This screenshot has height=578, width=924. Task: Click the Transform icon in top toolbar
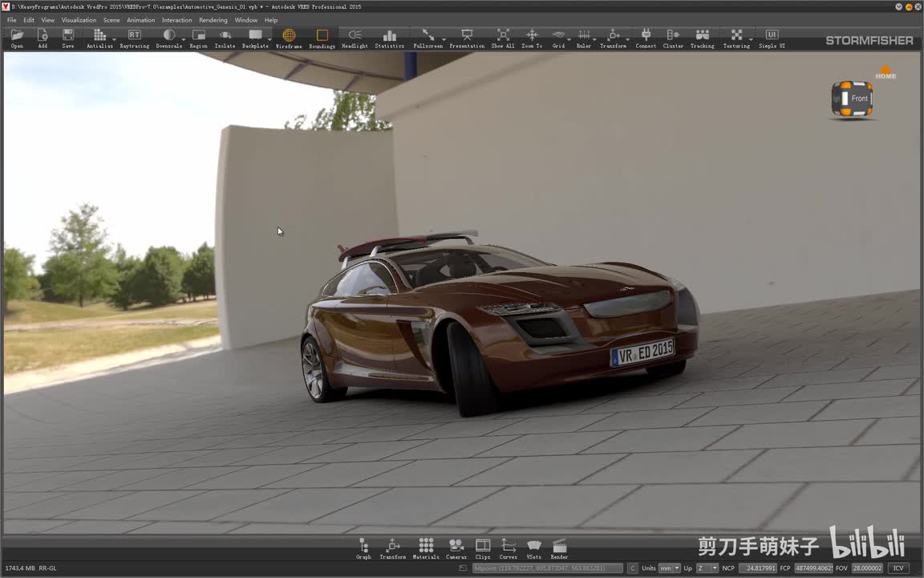point(613,39)
